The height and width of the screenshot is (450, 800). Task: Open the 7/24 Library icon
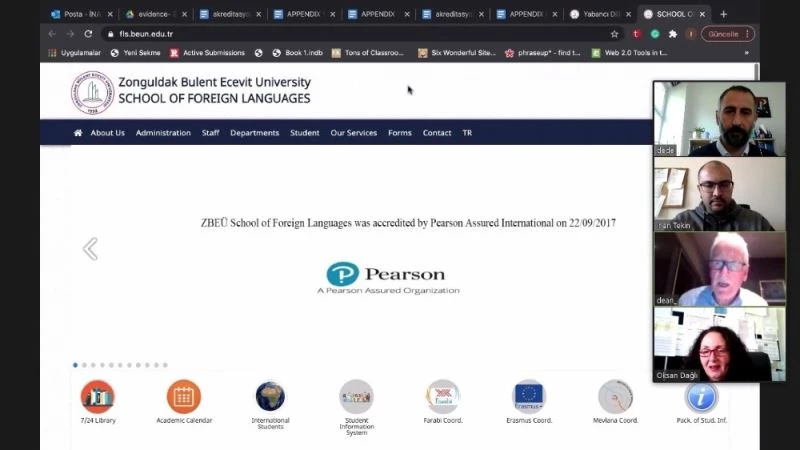pyautogui.click(x=98, y=397)
